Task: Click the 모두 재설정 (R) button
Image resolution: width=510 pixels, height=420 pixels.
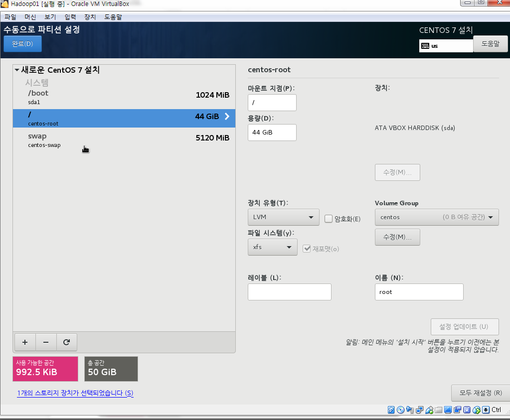Action: (x=481, y=393)
